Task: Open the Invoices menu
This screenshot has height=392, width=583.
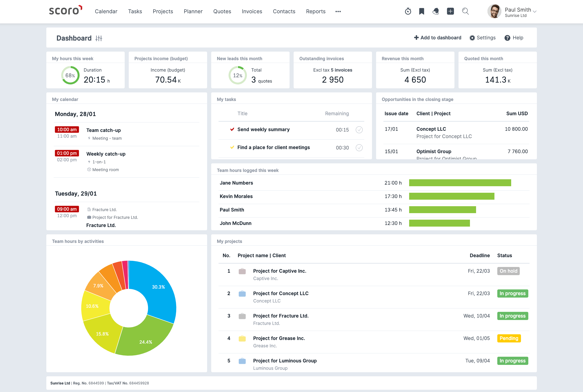Action: click(x=252, y=11)
